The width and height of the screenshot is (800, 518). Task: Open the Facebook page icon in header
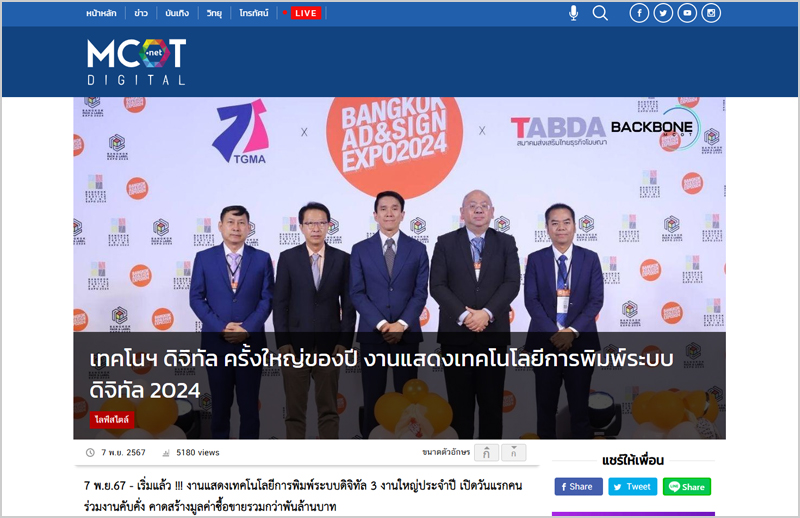coord(639,13)
